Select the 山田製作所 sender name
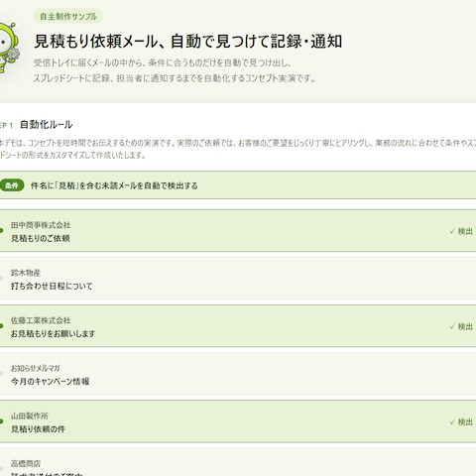The width and height of the screenshot is (476, 476). tap(30, 416)
